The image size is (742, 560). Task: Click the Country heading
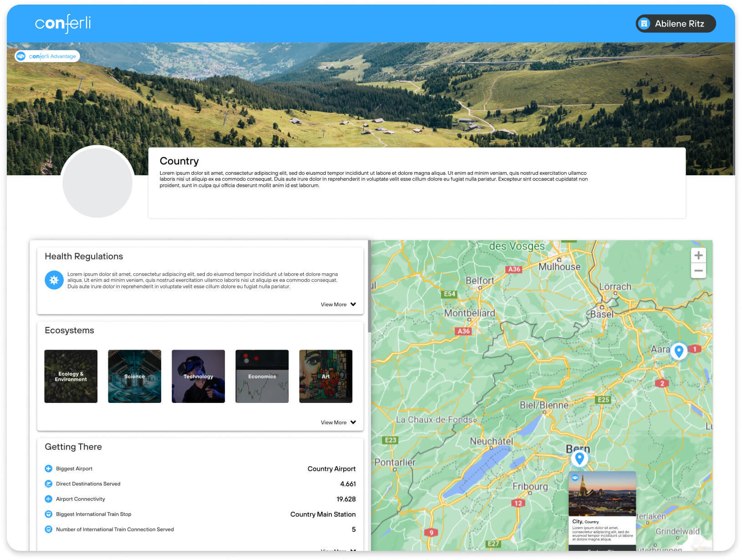[x=179, y=161]
